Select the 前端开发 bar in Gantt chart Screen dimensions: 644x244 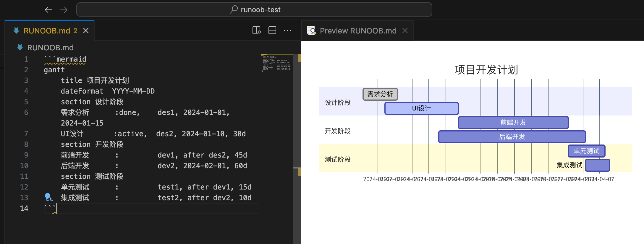[x=513, y=123]
